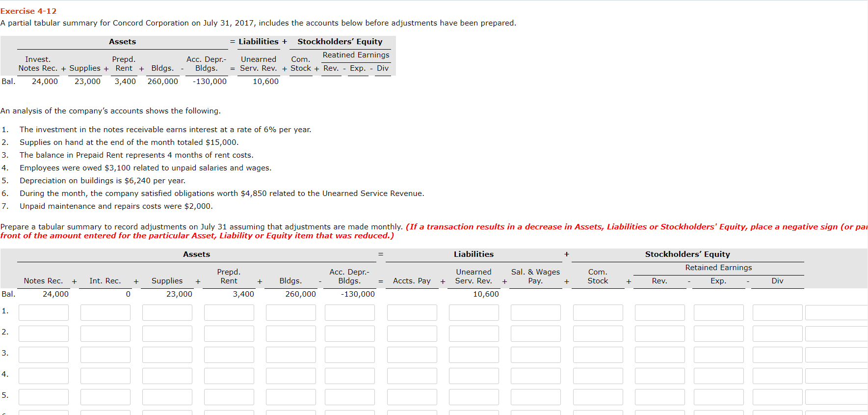This screenshot has width=868, height=415.
Task: Click row 4 Accts. Pay input field
Action: coord(412,376)
